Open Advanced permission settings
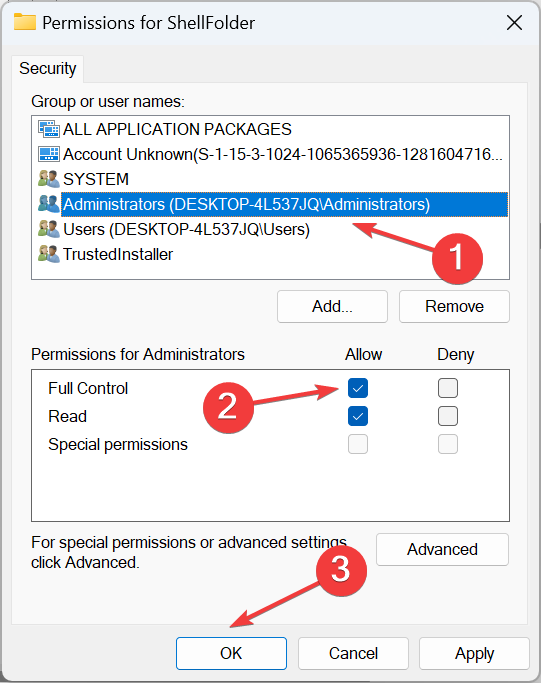 (x=442, y=549)
